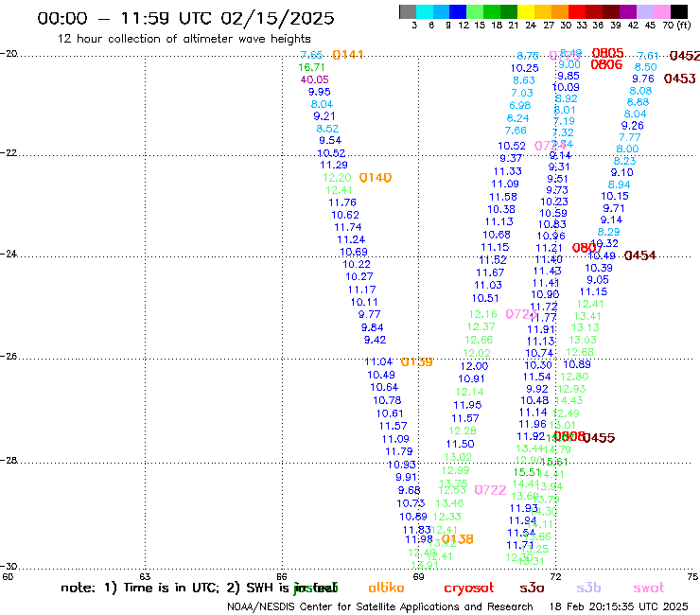Image resolution: width=700 pixels, height=615 pixels.
Task: Click the cyan 6 ft legend swatch
Action: click(424, 11)
